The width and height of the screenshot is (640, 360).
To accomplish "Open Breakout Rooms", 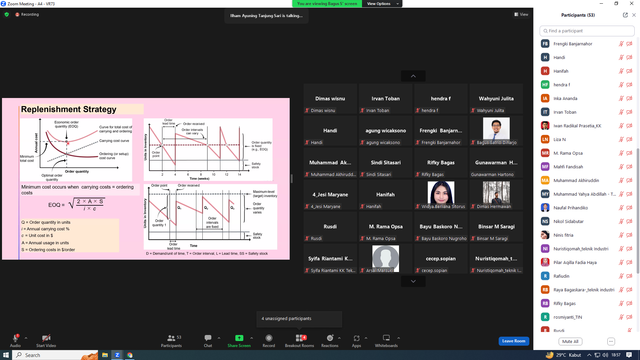I will 300,340.
